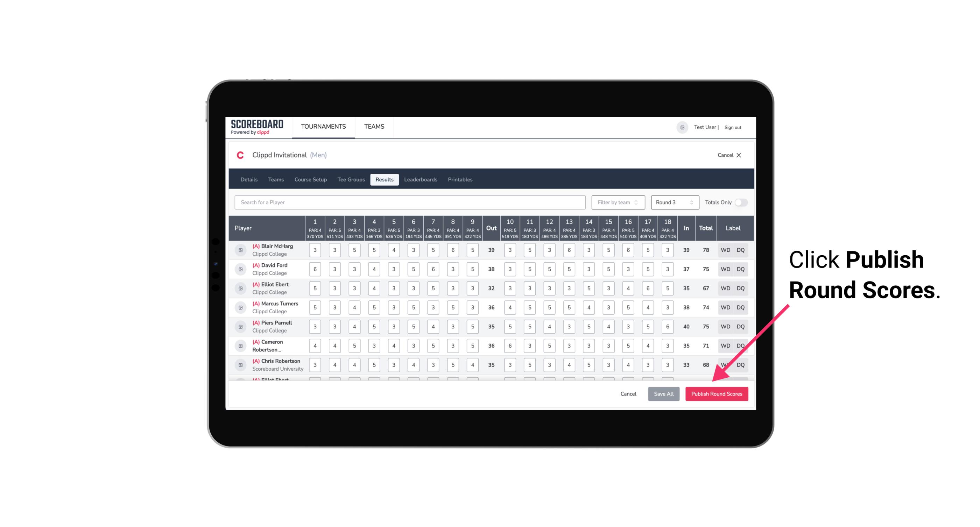The height and width of the screenshot is (527, 980).
Task: Click the Save All button
Action: tap(664, 393)
